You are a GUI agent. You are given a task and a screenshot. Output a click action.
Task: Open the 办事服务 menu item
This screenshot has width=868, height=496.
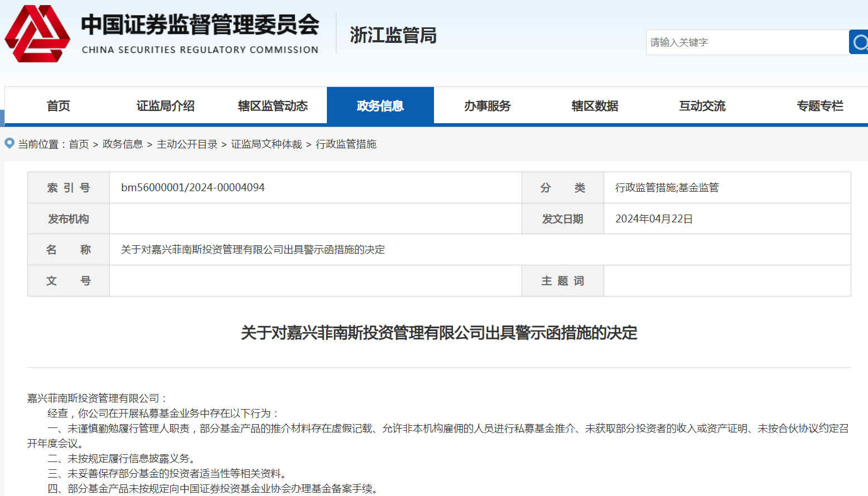487,106
